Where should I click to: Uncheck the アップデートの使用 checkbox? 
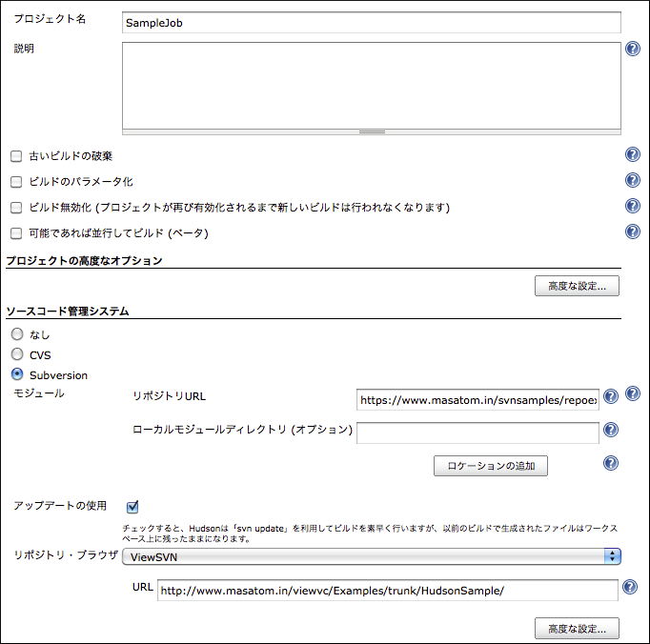tap(132, 506)
